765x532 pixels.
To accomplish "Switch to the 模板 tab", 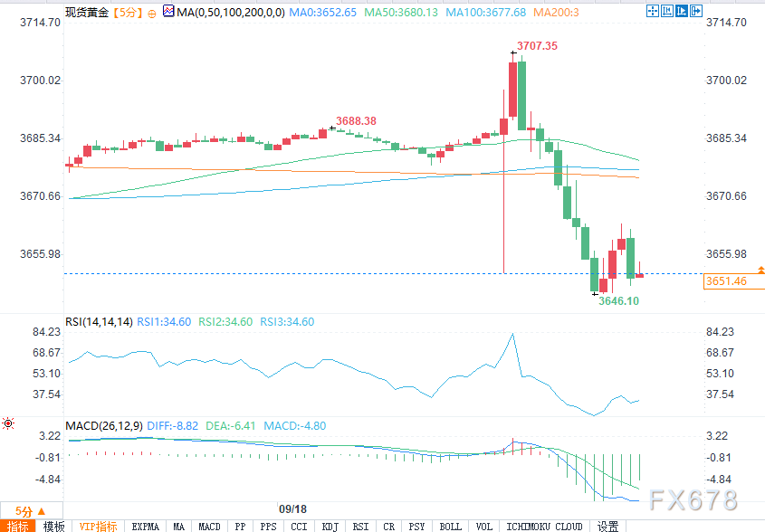I will click(53, 527).
